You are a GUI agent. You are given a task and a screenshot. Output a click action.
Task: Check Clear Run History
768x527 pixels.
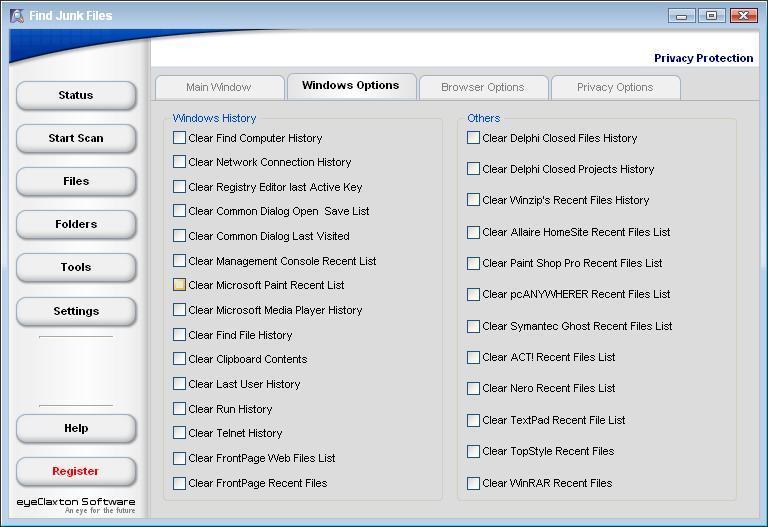pyautogui.click(x=179, y=408)
